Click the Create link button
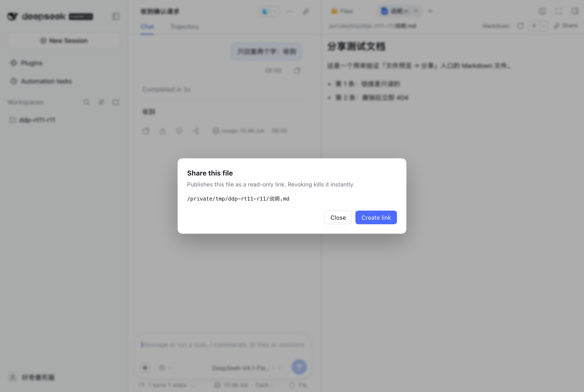Image resolution: width=584 pixels, height=392 pixels. (x=376, y=217)
